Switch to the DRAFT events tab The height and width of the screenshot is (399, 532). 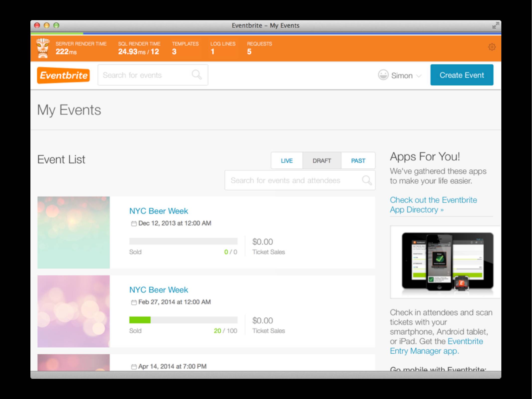click(322, 161)
